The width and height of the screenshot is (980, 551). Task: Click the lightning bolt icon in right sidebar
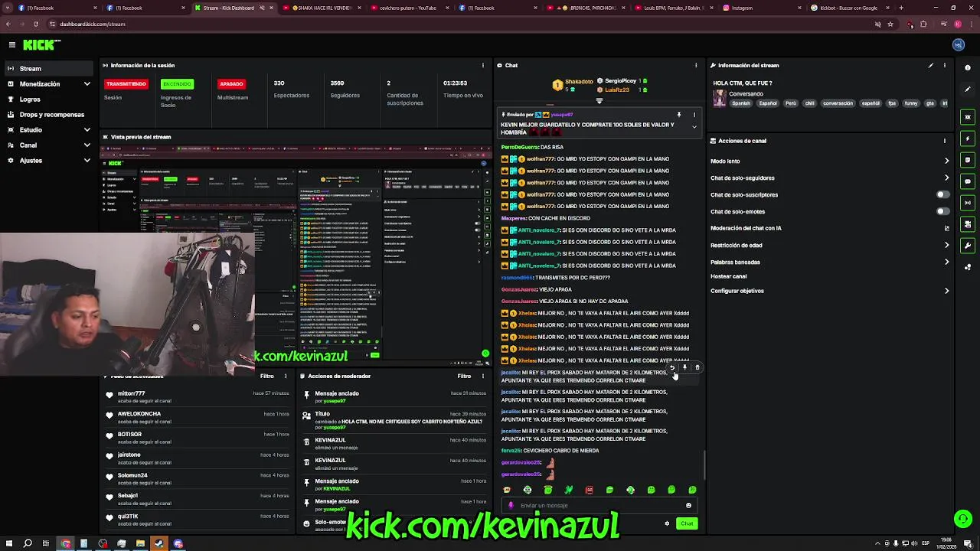coord(969,139)
